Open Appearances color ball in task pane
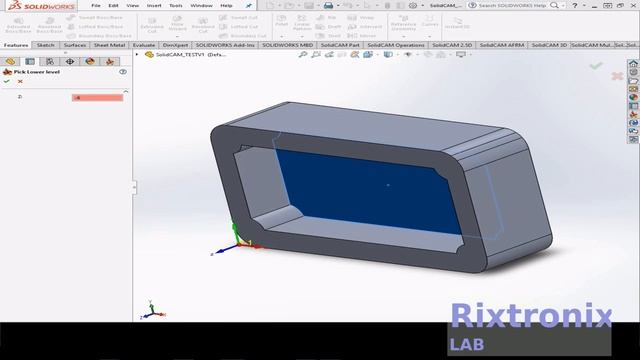640x360 pixels. 633,98
